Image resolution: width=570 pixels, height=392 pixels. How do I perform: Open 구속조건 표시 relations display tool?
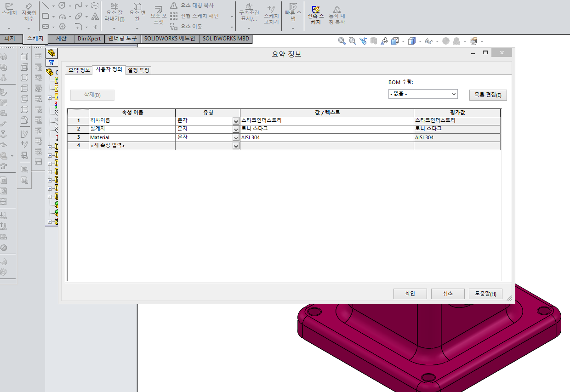point(249,14)
